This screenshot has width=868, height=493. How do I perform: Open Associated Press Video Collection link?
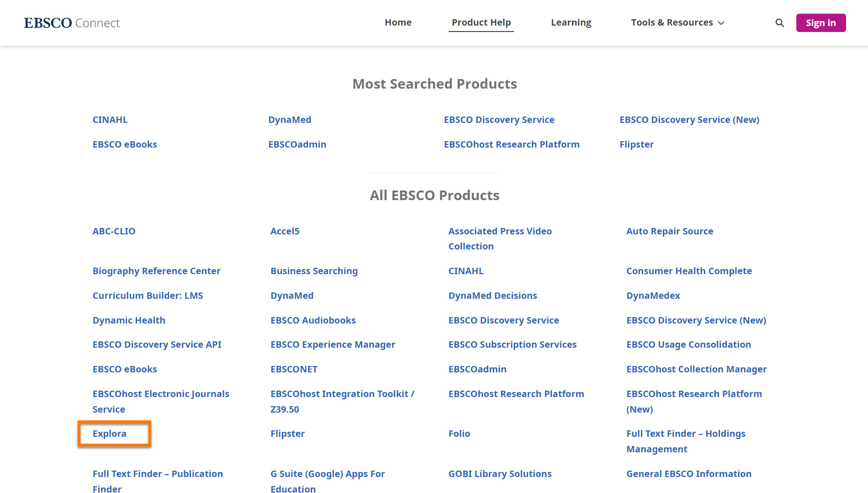click(500, 239)
